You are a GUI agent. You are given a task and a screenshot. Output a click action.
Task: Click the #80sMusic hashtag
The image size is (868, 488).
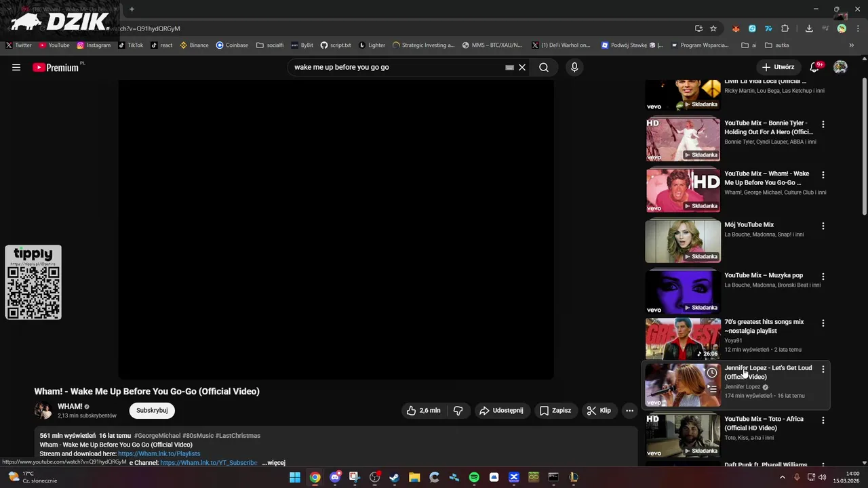[x=197, y=436]
